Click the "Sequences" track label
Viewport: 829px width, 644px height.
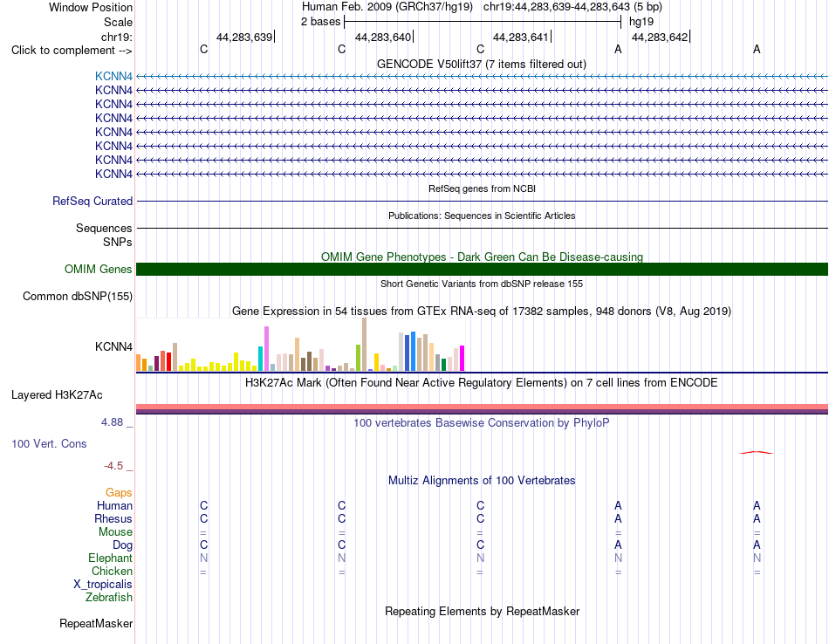point(104,228)
